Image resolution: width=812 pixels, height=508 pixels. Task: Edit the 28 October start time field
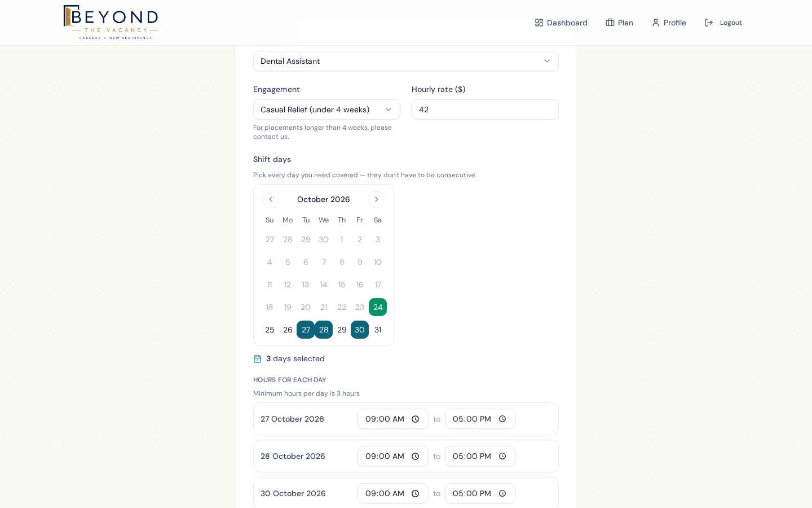click(393, 456)
